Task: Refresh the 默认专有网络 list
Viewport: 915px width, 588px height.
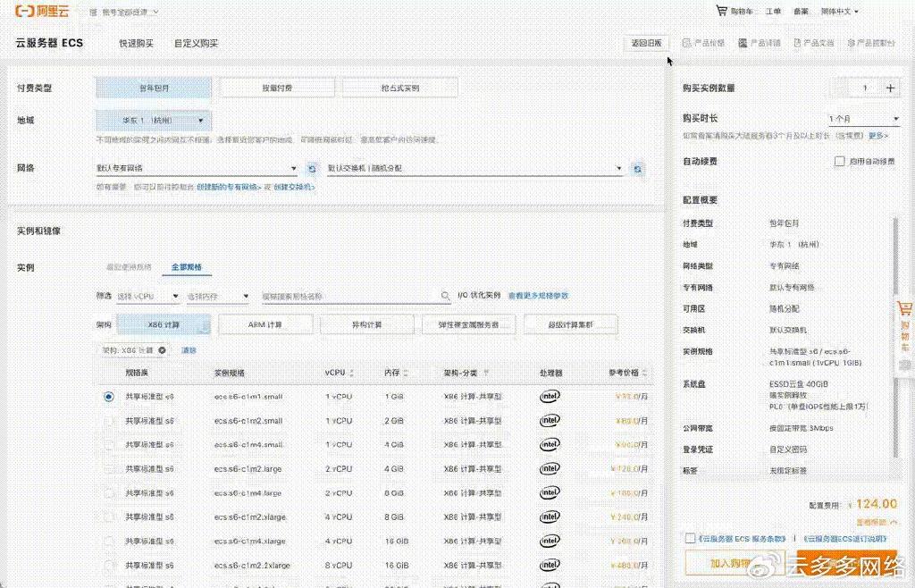Action: point(312,169)
